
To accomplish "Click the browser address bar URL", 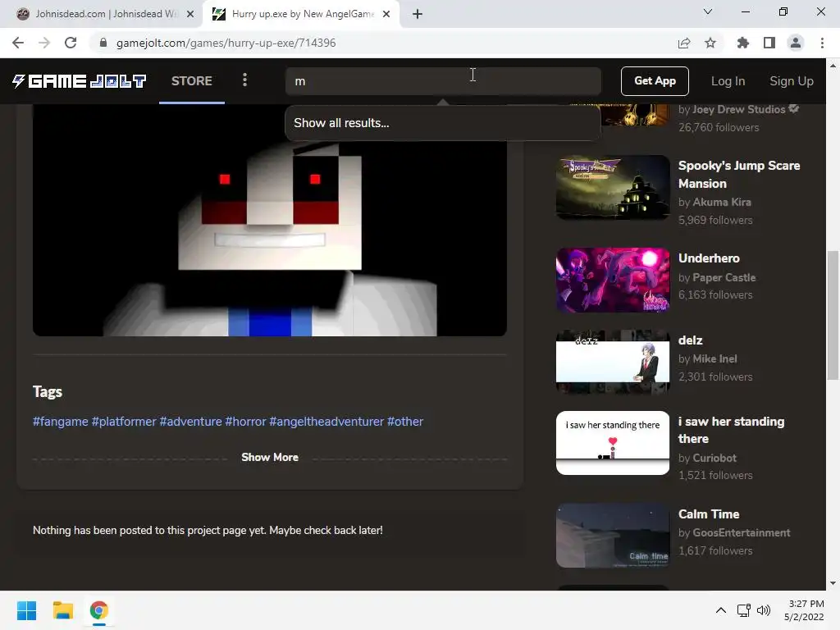I will pos(226,43).
